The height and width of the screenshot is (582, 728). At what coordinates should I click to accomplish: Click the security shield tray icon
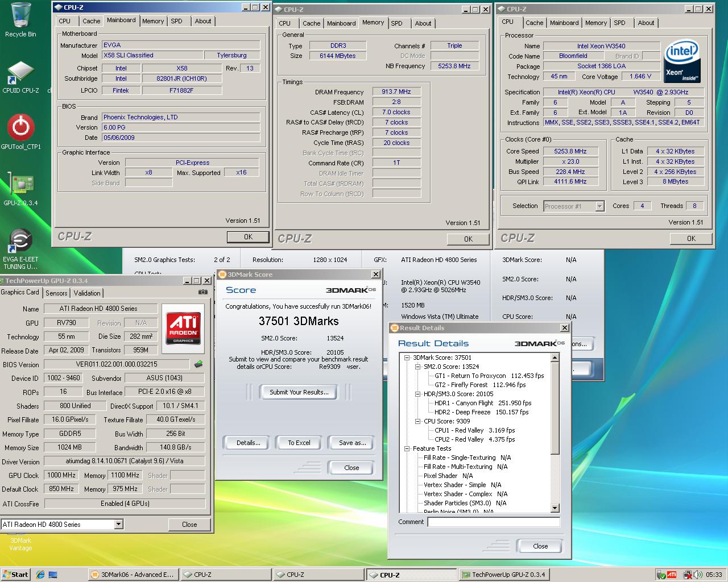click(661, 575)
